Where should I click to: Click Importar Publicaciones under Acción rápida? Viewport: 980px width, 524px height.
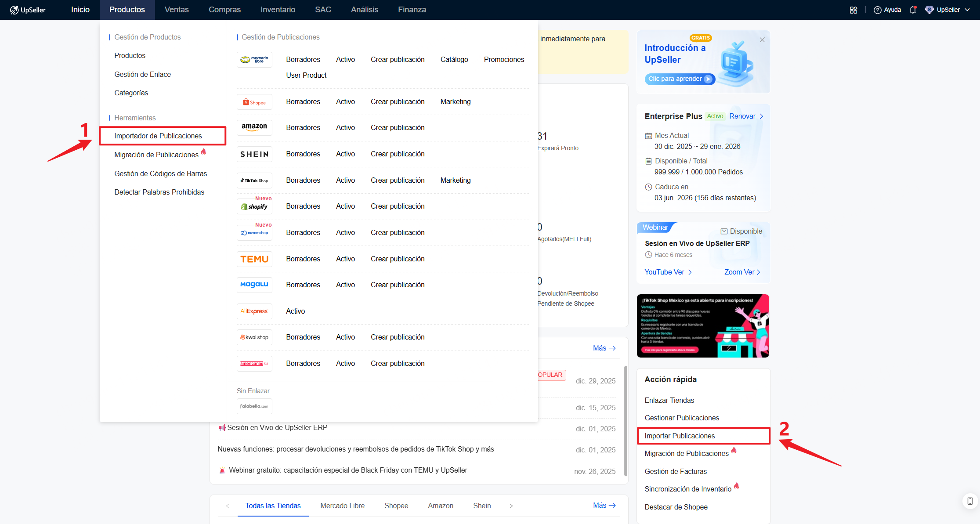tap(680, 436)
